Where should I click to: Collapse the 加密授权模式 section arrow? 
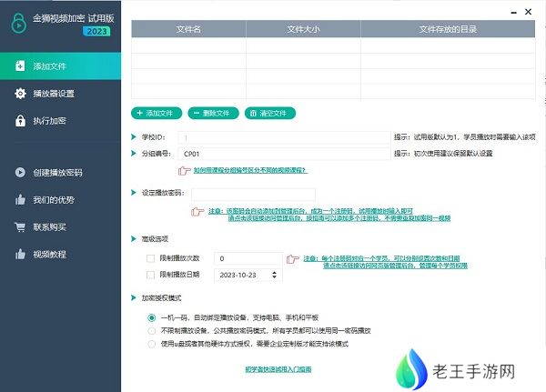point(134,297)
